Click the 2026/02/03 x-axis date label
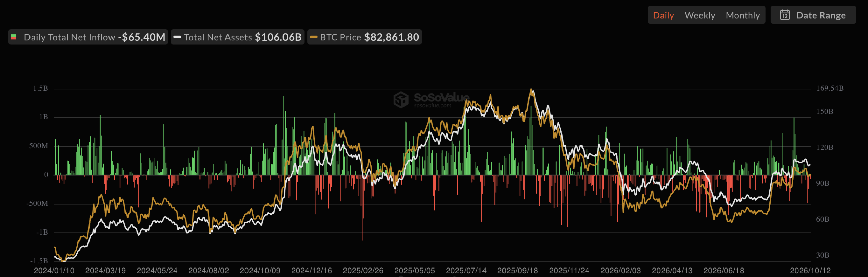Image resolution: width=868 pixels, height=277 pixels. (x=620, y=271)
